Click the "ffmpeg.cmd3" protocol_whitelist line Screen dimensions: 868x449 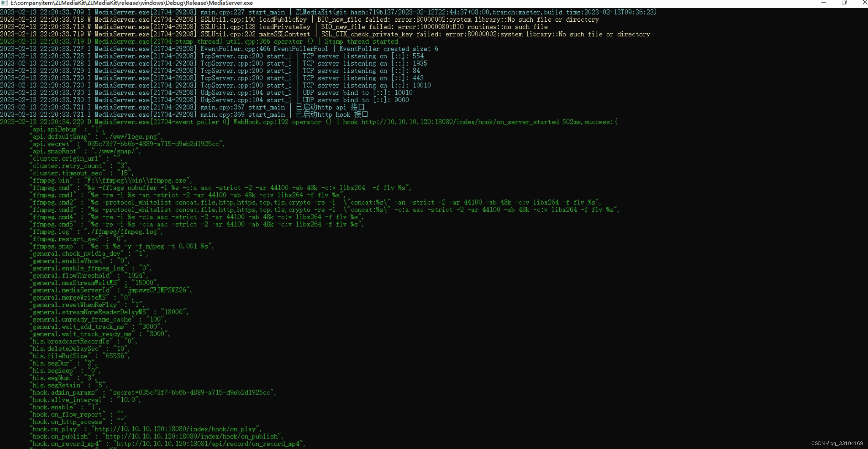(x=324, y=210)
